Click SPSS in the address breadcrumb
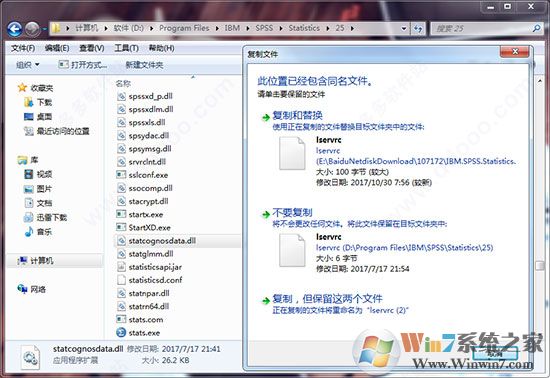 click(264, 28)
